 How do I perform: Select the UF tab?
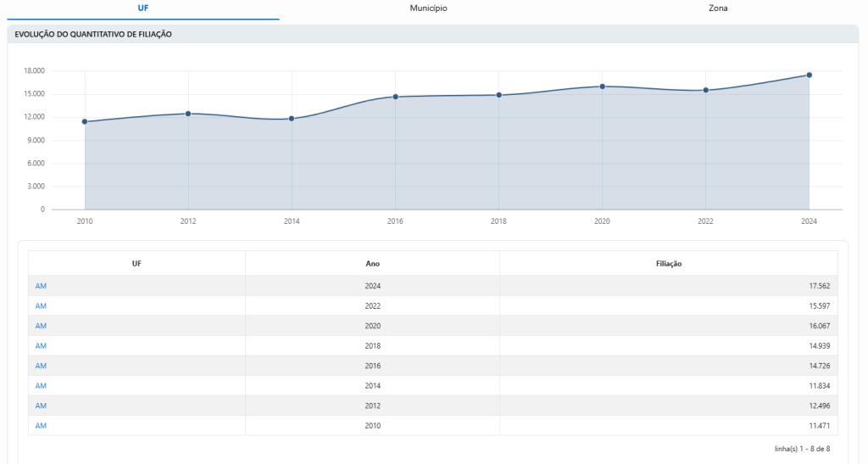[x=142, y=8]
